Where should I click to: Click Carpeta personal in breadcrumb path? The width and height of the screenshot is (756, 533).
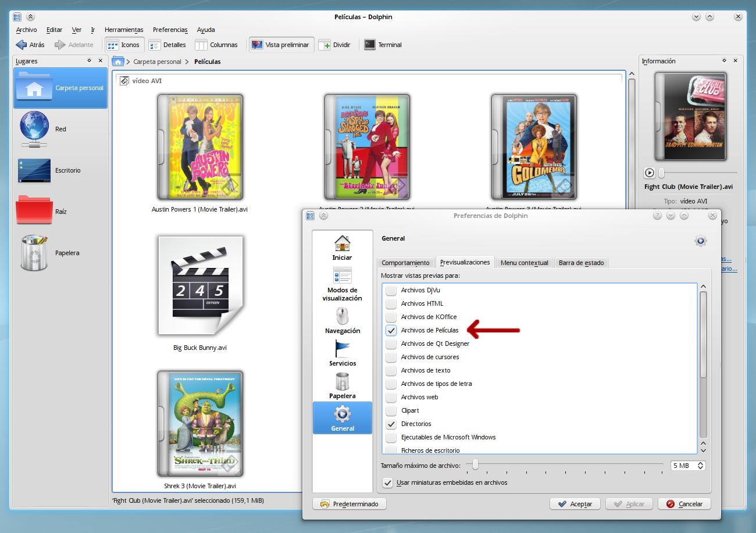(x=157, y=62)
